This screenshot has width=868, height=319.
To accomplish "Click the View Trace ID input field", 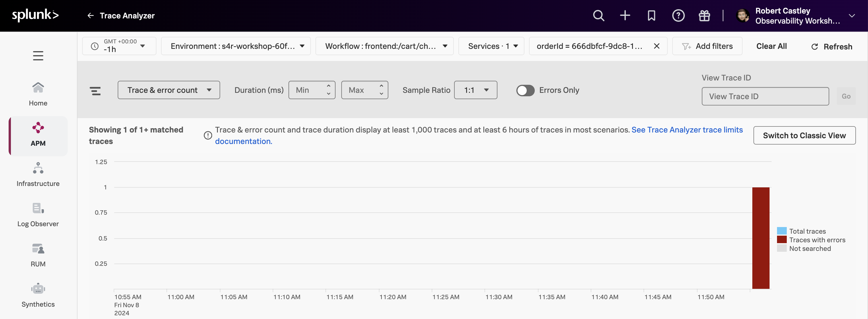I will pyautogui.click(x=765, y=96).
